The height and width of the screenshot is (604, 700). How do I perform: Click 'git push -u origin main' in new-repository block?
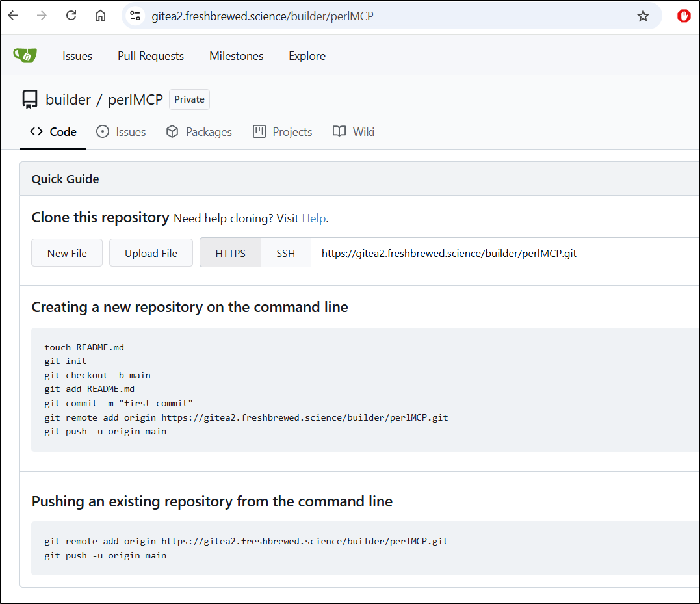(x=105, y=432)
